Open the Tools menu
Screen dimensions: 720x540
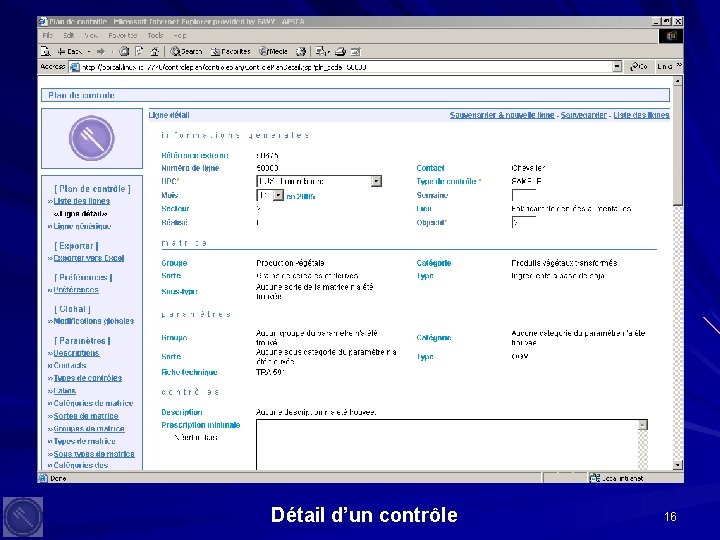point(155,35)
